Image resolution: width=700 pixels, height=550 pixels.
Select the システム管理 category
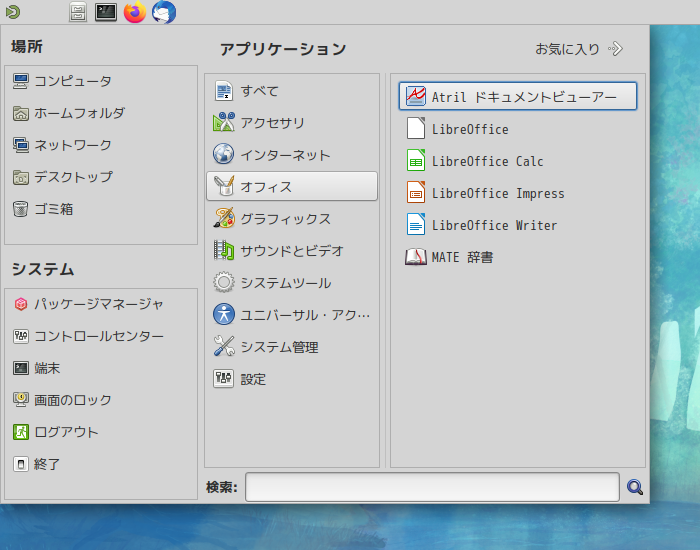pos(292,347)
